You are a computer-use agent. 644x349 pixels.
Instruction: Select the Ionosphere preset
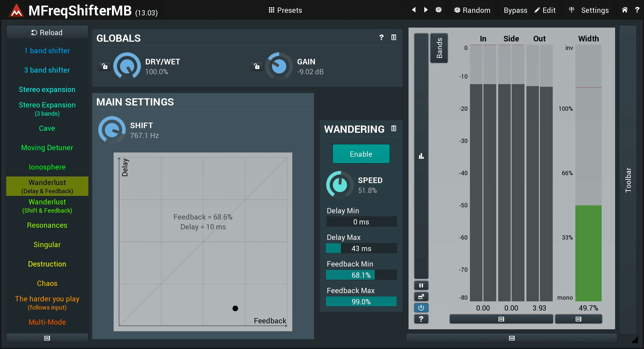point(47,167)
